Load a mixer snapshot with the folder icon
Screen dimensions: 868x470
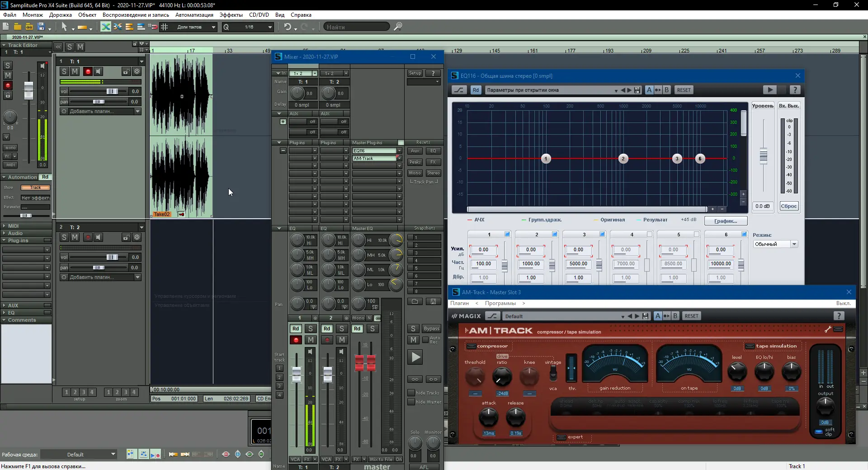tap(415, 301)
